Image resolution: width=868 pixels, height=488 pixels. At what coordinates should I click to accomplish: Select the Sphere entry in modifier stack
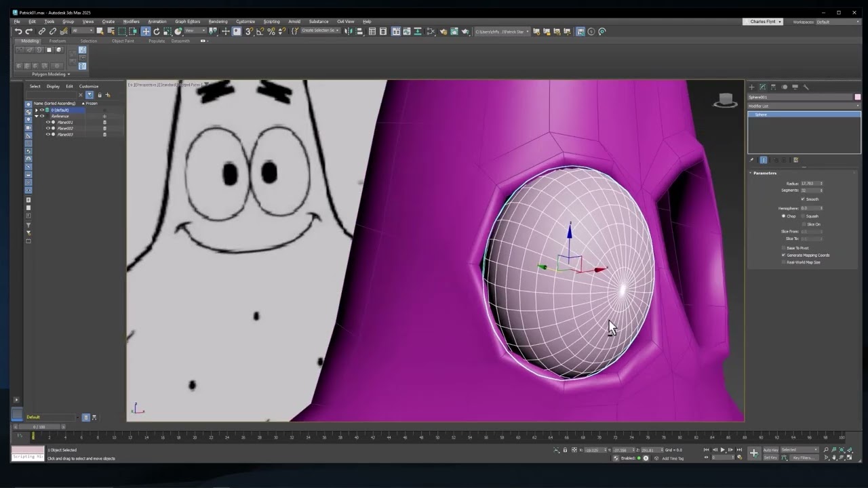pos(804,115)
